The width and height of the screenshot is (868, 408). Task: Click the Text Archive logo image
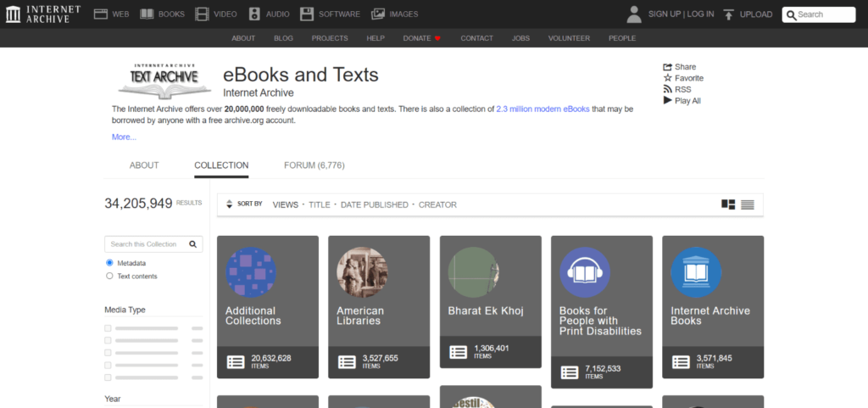164,81
